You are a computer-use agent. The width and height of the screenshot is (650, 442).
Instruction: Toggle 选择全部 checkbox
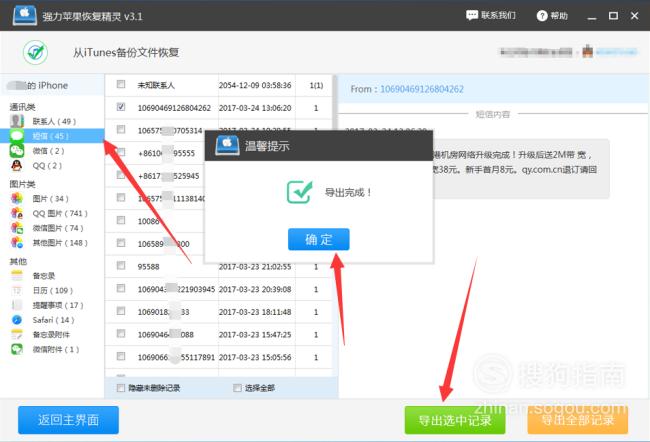(x=237, y=388)
